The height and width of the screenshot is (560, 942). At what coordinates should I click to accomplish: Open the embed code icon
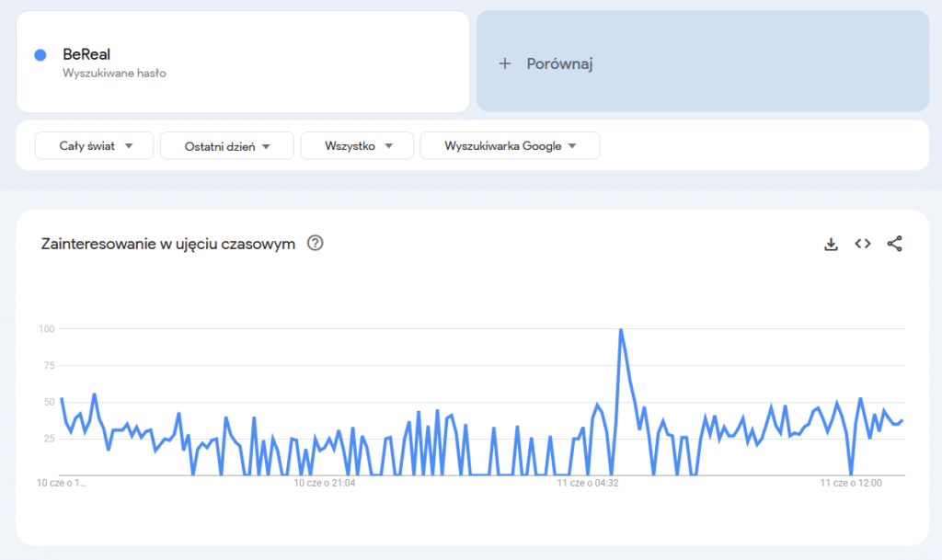[862, 244]
